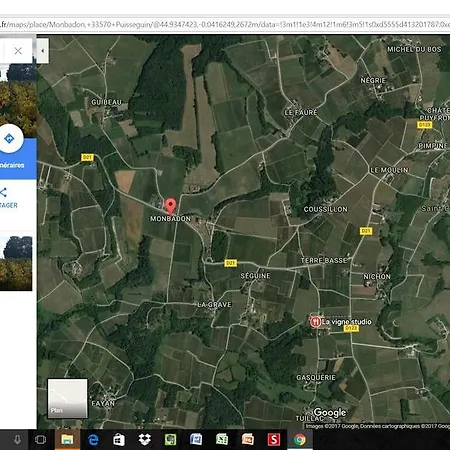Click the NÉGRIE map label
The width and height of the screenshot is (450, 450).
373,81
